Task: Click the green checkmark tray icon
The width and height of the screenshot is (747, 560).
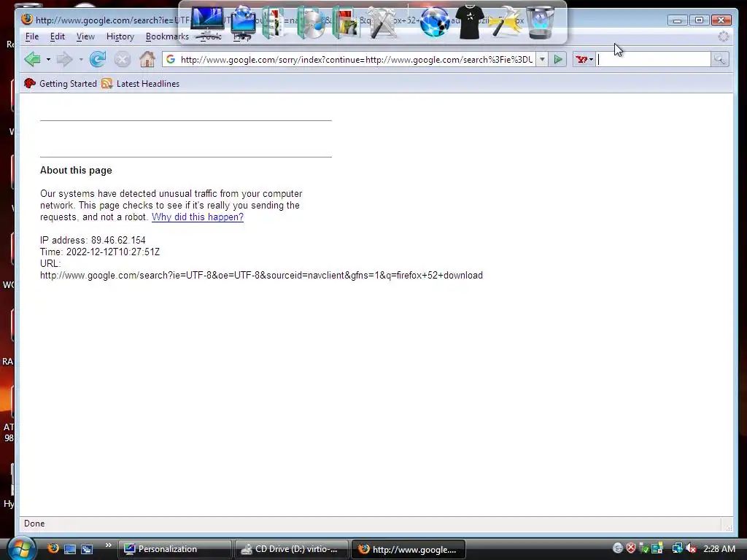Action: click(x=643, y=548)
